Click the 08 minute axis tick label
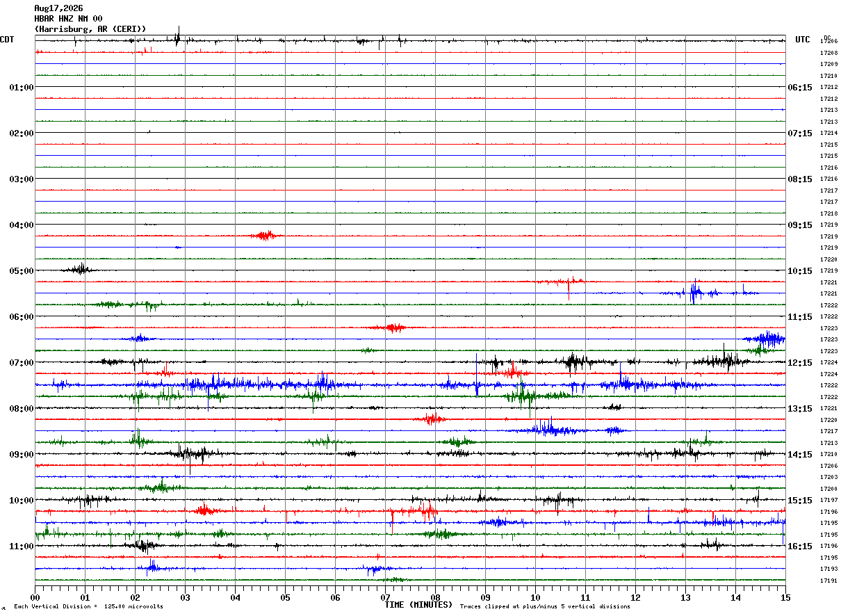841x616 pixels. click(435, 597)
